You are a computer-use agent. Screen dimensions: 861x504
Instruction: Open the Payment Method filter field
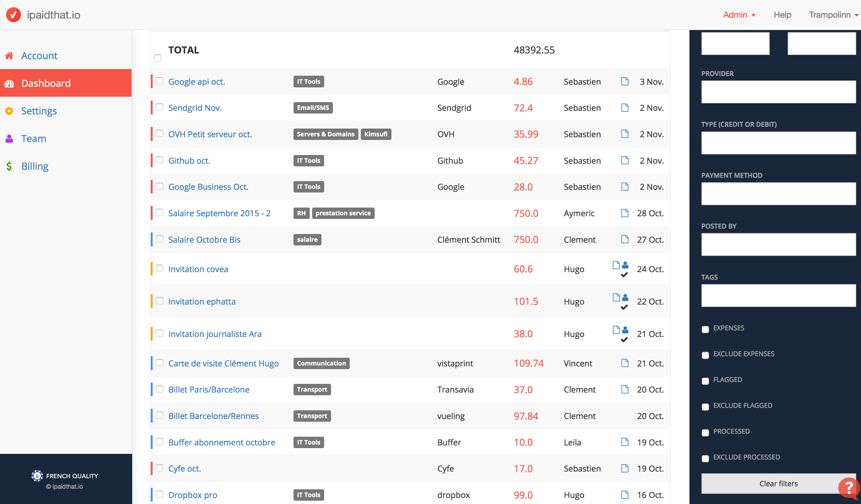point(778,194)
